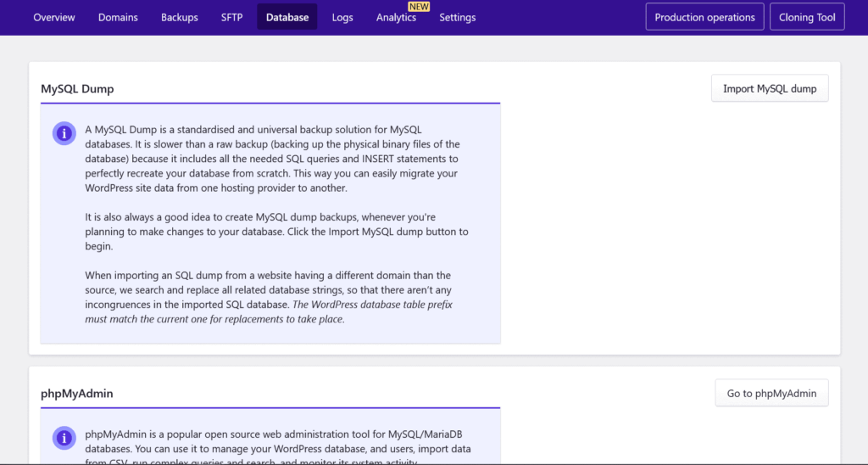Click the italic table prefix note text

(x=269, y=311)
